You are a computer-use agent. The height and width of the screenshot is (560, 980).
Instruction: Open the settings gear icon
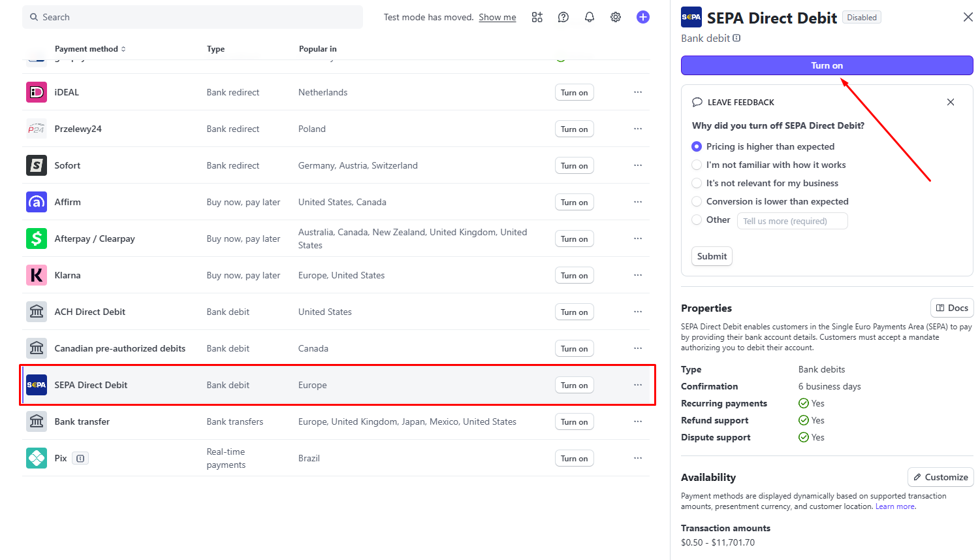[616, 17]
